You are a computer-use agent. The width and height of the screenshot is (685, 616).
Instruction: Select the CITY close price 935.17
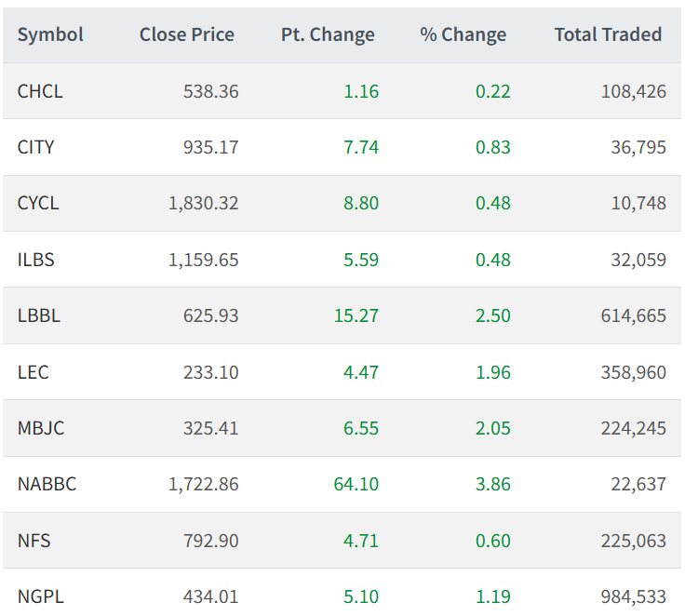(211, 147)
